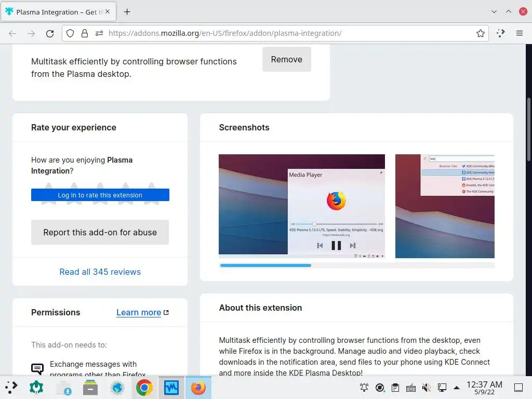This screenshot has width=532, height=399.
Task: Open the file manager taskbar icon
Action: pyautogui.click(x=90, y=388)
